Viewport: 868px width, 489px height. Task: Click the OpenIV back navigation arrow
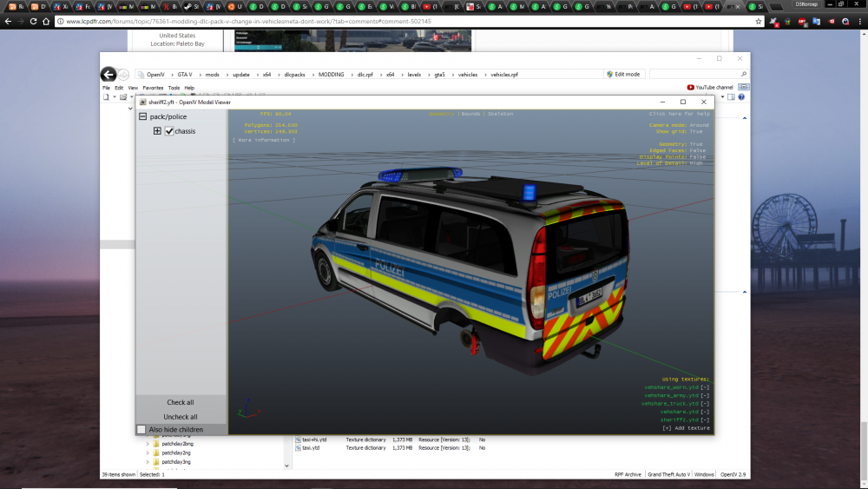[x=108, y=75]
